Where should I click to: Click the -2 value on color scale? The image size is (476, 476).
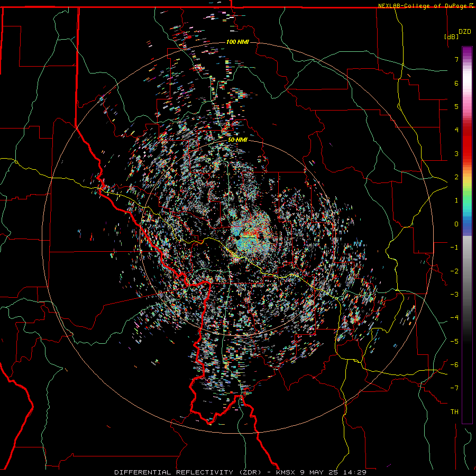pyautogui.click(x=454, y=271)
